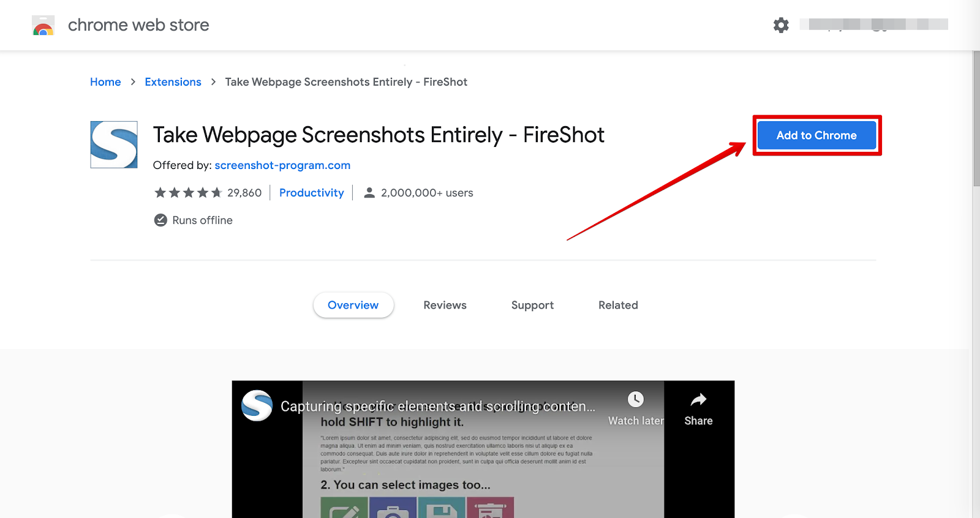
Task: Click the FireShot channel avatar in video
Action: click(x=257, y=405)
